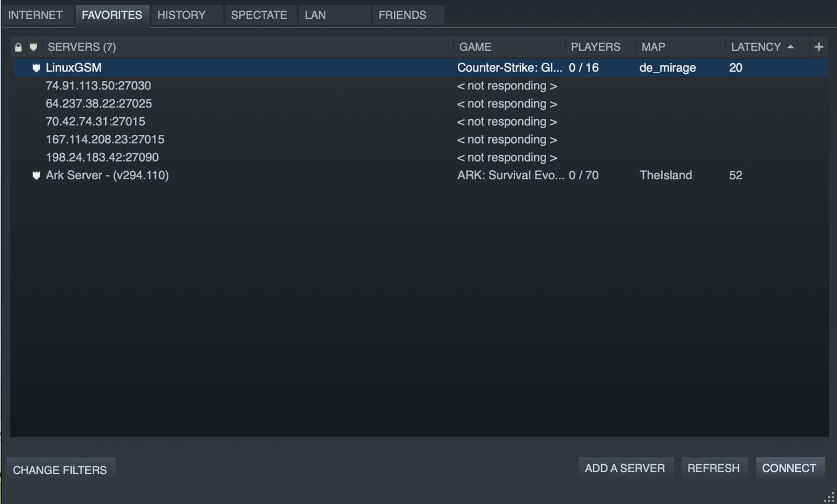Viewport: 837px width, 504px height.
Task: Click the ADD A SERVER button
Action: coord(626,468)
